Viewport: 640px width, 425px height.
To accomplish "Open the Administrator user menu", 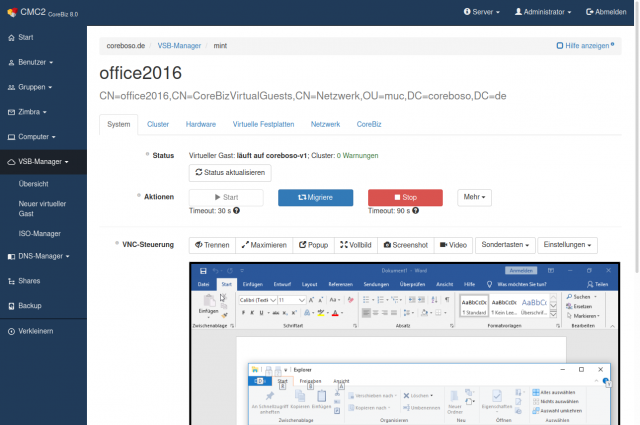I will [x=543, y=12].
